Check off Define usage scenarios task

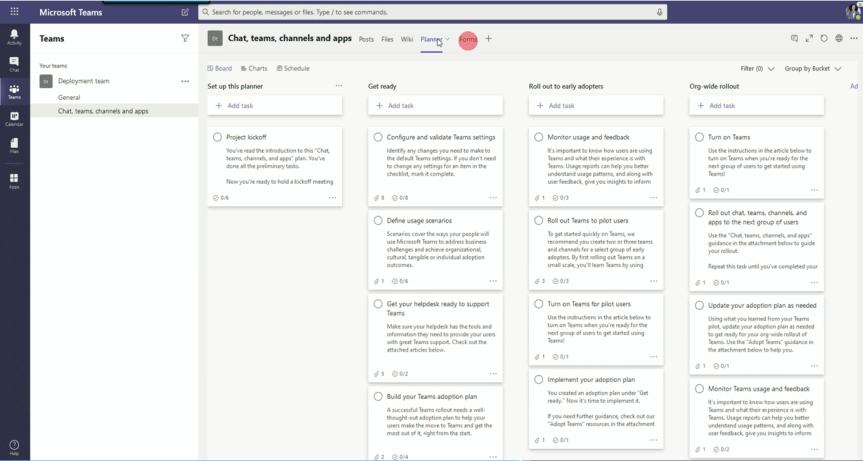coord(378,220)
